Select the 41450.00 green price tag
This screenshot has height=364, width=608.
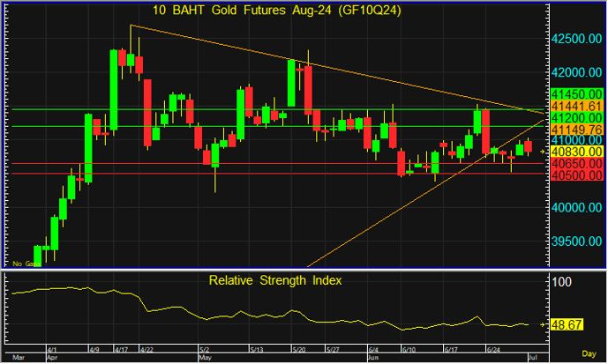(574, 93)
